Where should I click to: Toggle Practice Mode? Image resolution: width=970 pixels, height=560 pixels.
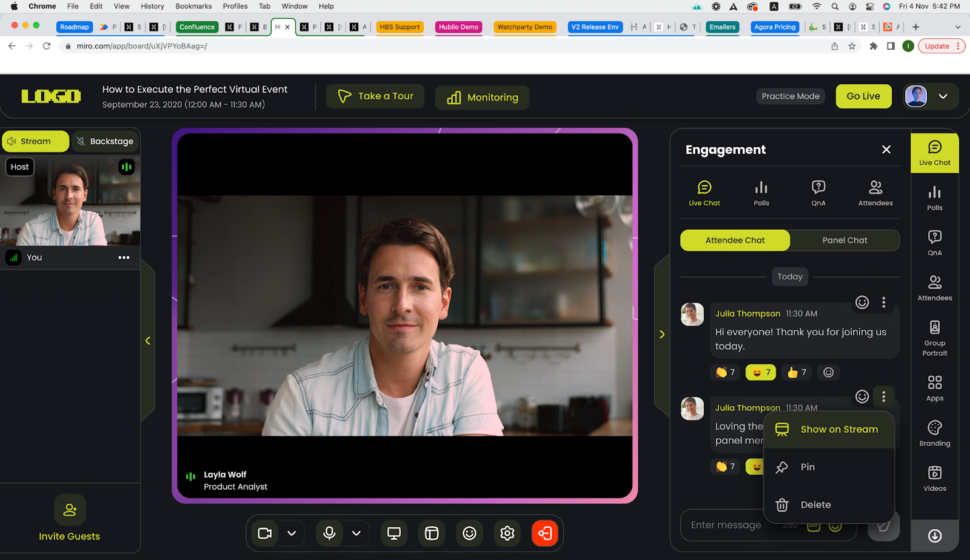[x=791, y=96]
